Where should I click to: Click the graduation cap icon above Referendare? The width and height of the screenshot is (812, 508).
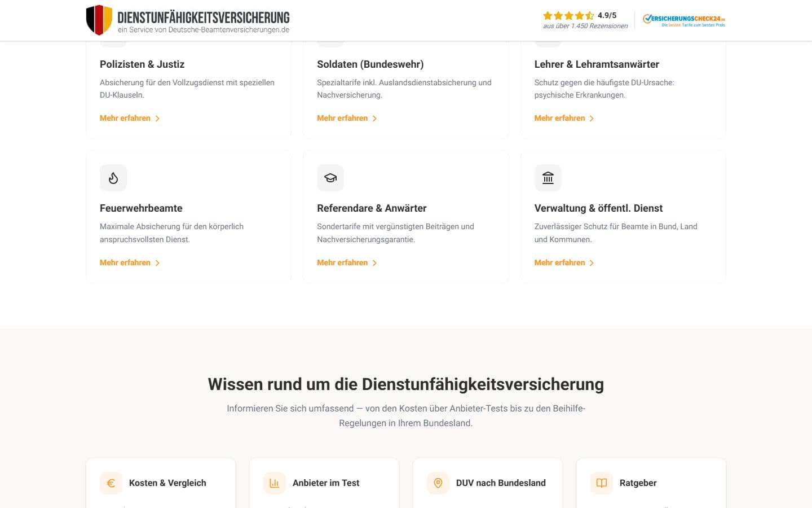(x=330, y=178)
